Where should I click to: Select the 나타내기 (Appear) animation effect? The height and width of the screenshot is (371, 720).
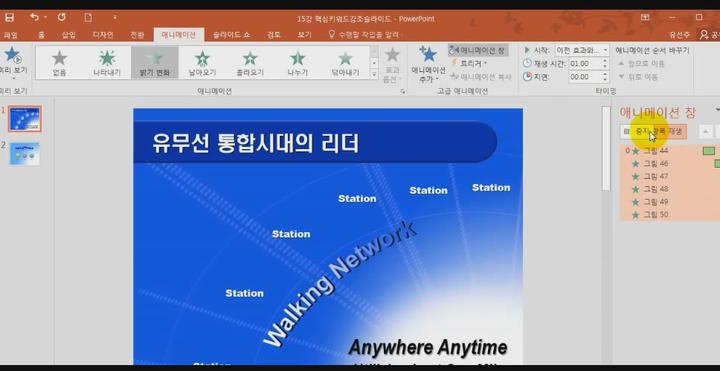107,62
